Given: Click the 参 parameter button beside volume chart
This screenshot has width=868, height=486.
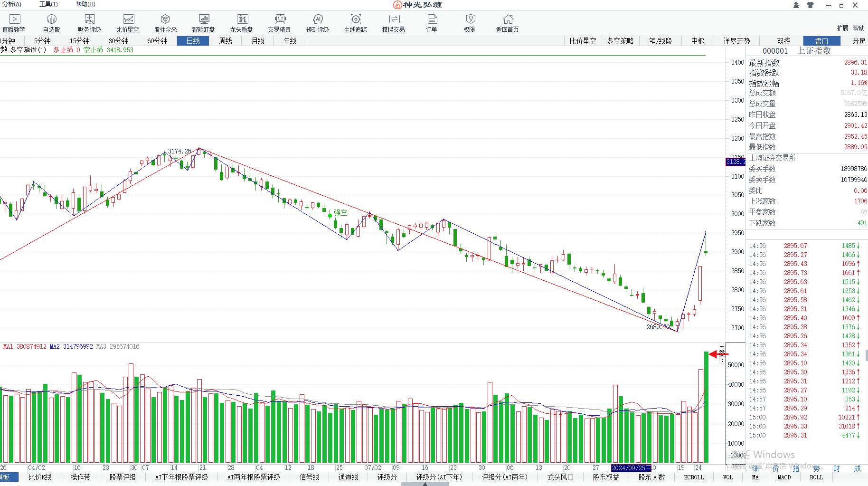Looking at the screenshot, I should pos(722,353).
